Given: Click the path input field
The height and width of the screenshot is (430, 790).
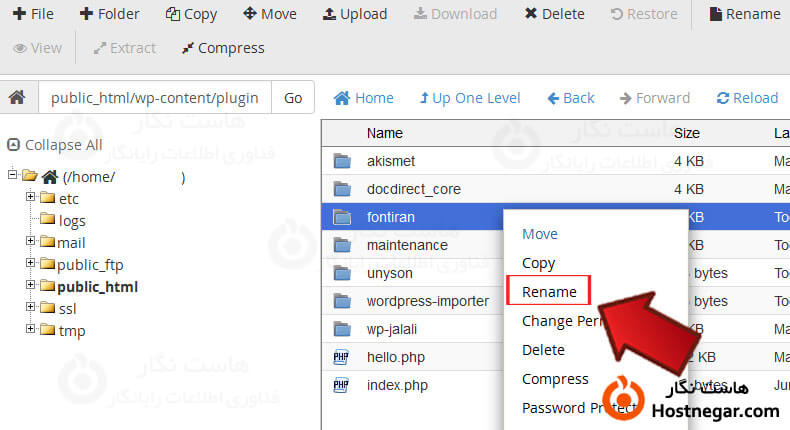Looking at the screenshot, I should pos(155,98).
